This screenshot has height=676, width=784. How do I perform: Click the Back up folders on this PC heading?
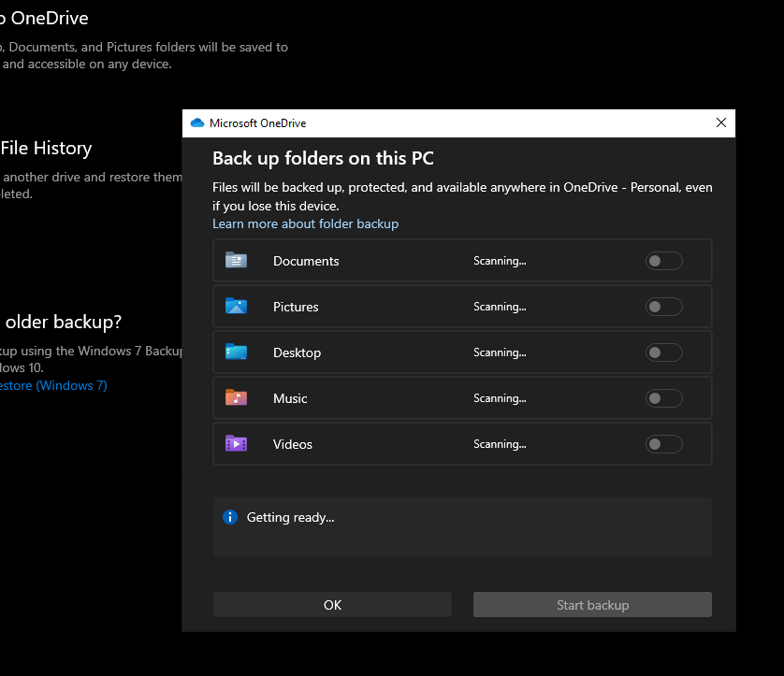tap(323, 158)
